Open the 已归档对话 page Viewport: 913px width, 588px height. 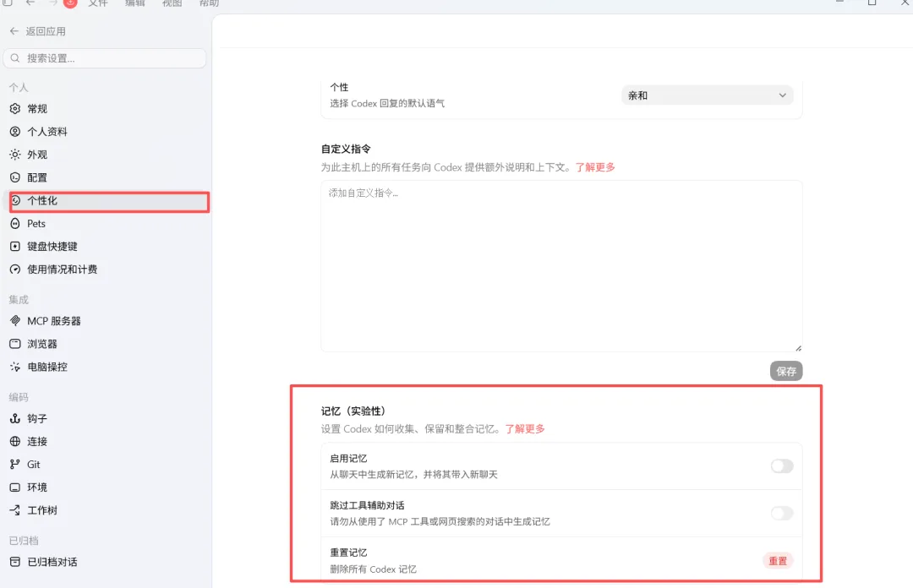click(106, 562)
